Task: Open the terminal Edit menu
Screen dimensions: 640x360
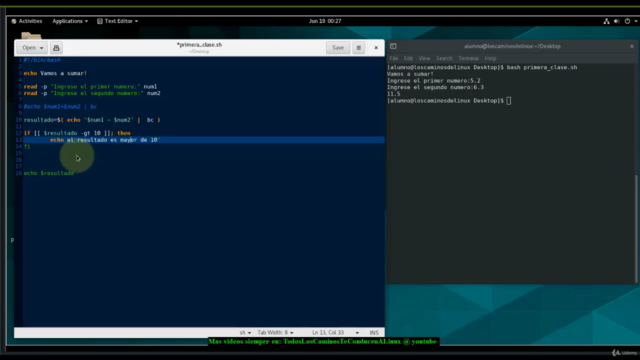Action: tap(408, 58)
